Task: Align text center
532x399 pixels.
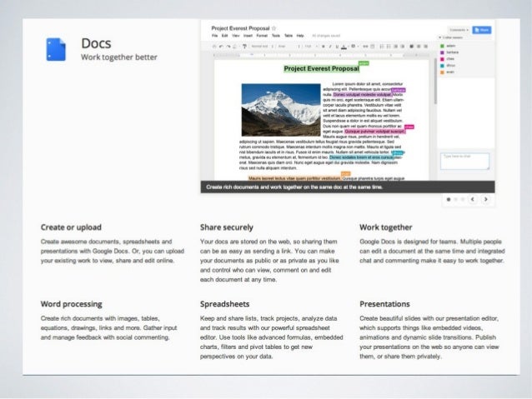Action: [419, 47]
